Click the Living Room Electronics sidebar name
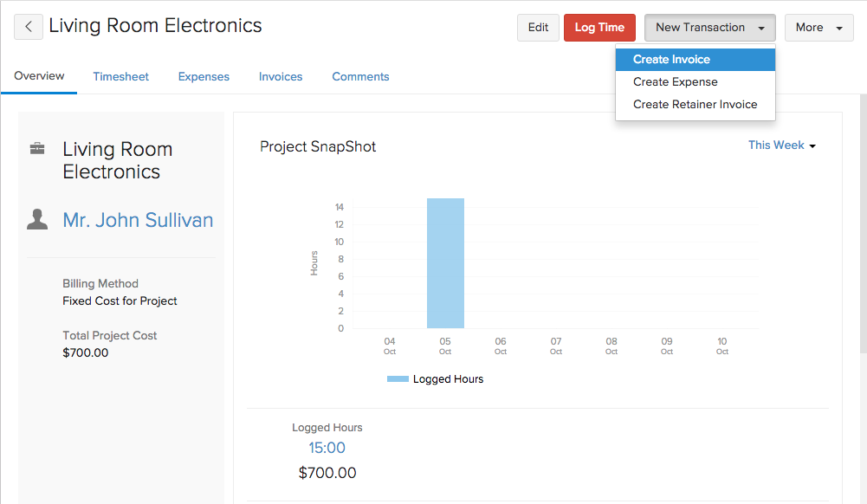The width and height of the screenshot is (867, 504). click(x=117, y=160)
